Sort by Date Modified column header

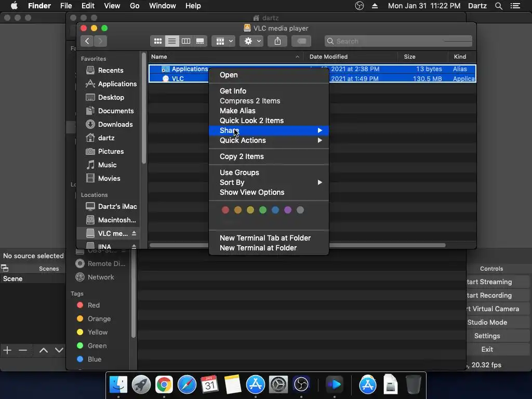point(351,57)
